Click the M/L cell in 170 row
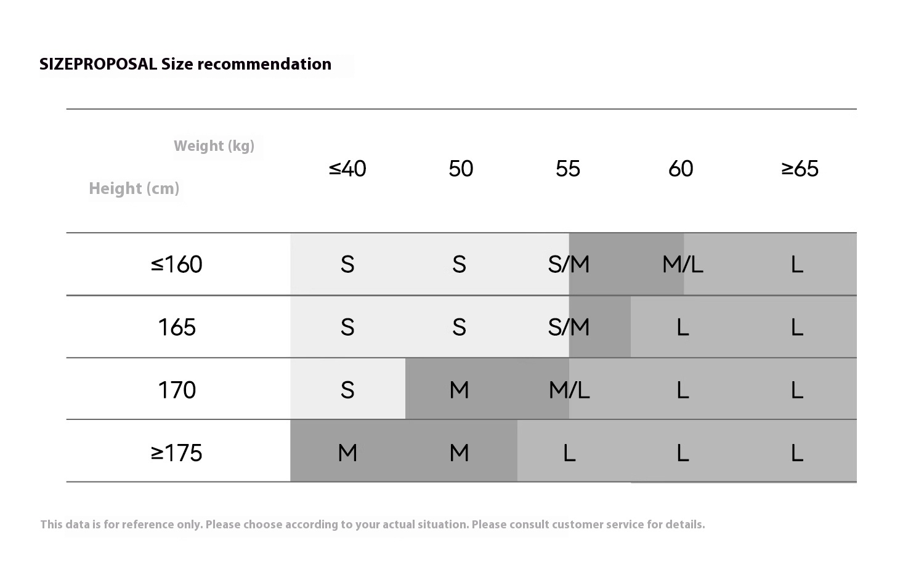The image size is (924, 585). pos(569,390)
